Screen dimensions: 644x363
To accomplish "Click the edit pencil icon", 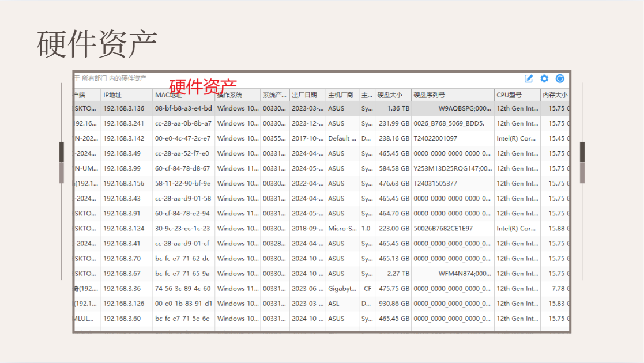I will click(x=529, y=79).
